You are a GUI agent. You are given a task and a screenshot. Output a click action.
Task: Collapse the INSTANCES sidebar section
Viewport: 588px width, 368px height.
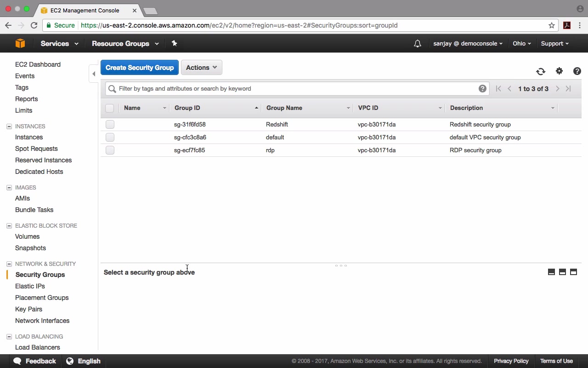pos(9,126)
